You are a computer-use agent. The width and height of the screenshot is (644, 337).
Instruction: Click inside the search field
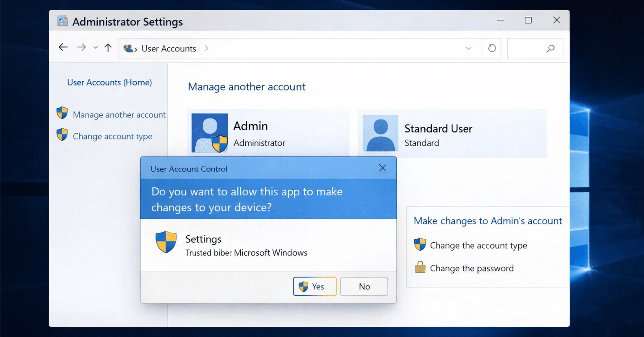[x=535, y=48]
